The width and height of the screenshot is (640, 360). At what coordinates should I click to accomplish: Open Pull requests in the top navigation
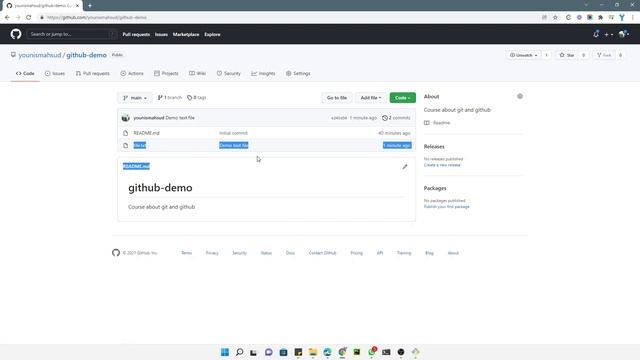(x=136, y=35)
